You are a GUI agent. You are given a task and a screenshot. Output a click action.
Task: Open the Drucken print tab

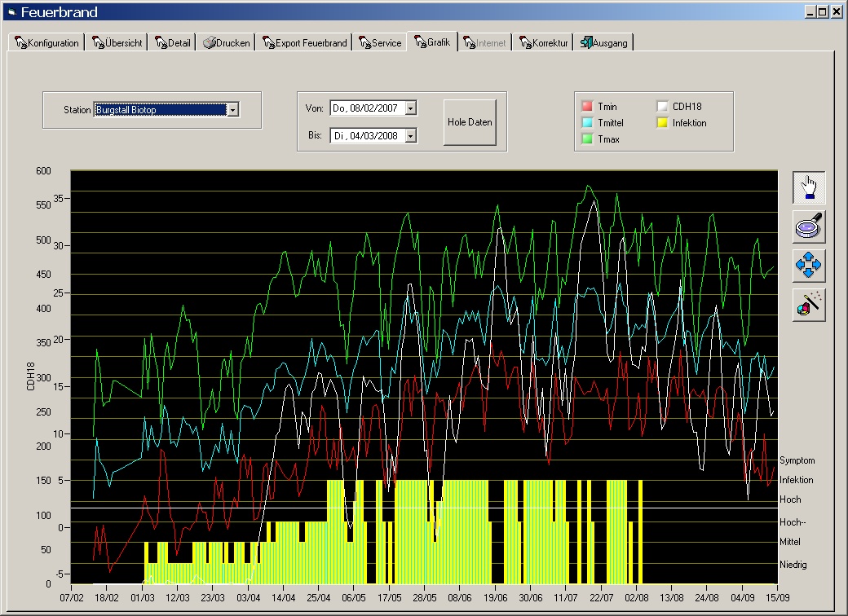[226, 43]
